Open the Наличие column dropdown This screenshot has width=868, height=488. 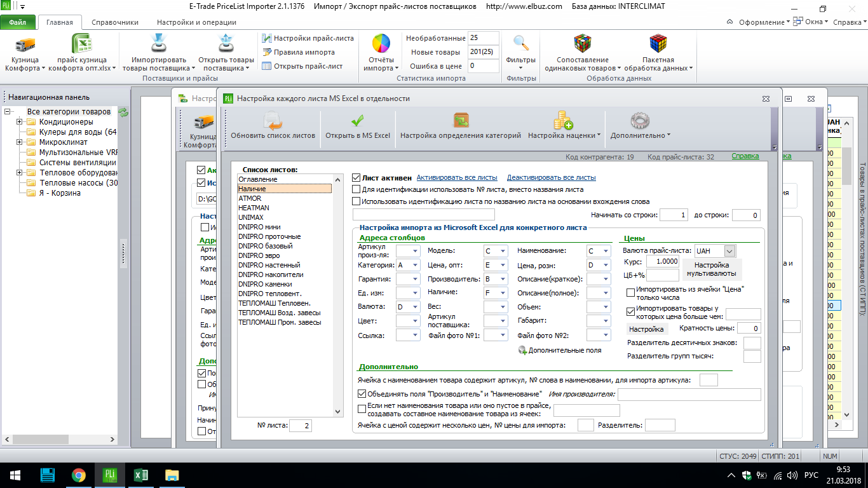503,293
